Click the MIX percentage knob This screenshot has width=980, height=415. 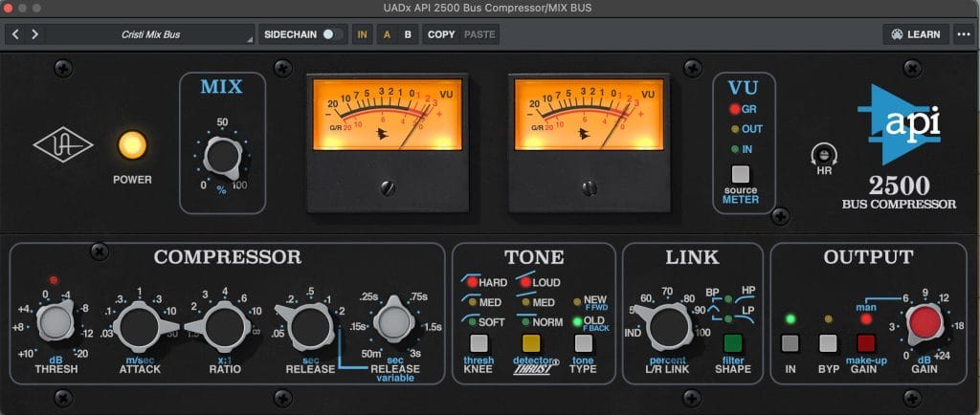222,154
